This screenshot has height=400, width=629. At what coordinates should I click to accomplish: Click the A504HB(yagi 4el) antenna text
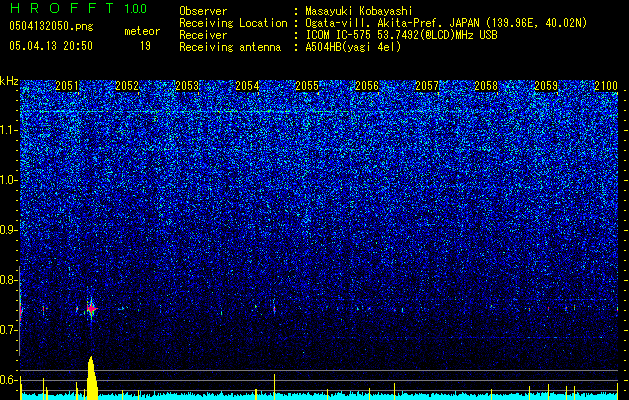pos(353,47)
